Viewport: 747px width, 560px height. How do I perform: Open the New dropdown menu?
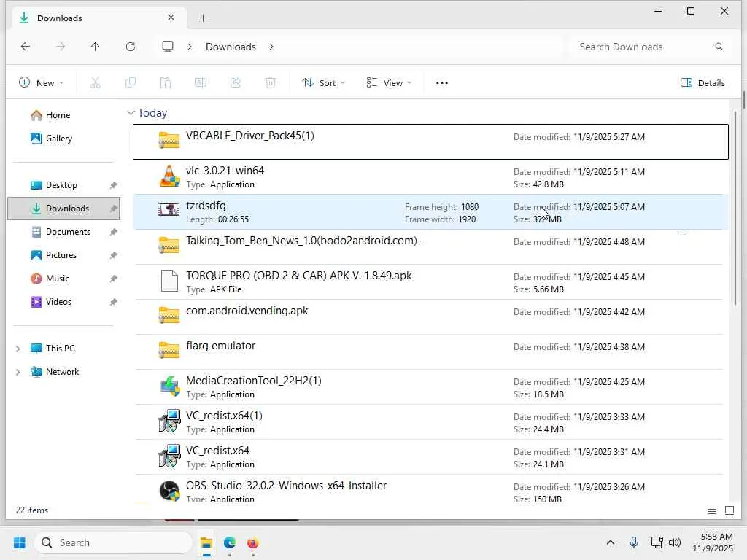tap(41, 83)
